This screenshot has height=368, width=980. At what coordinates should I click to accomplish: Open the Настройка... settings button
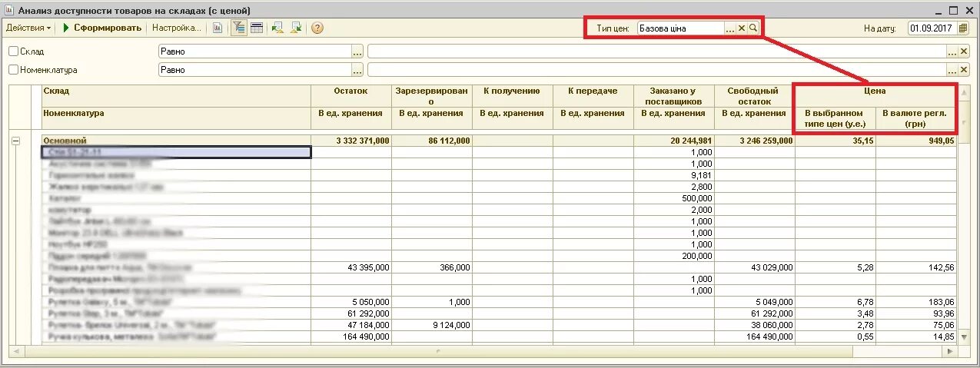click(x=176, y=28)
